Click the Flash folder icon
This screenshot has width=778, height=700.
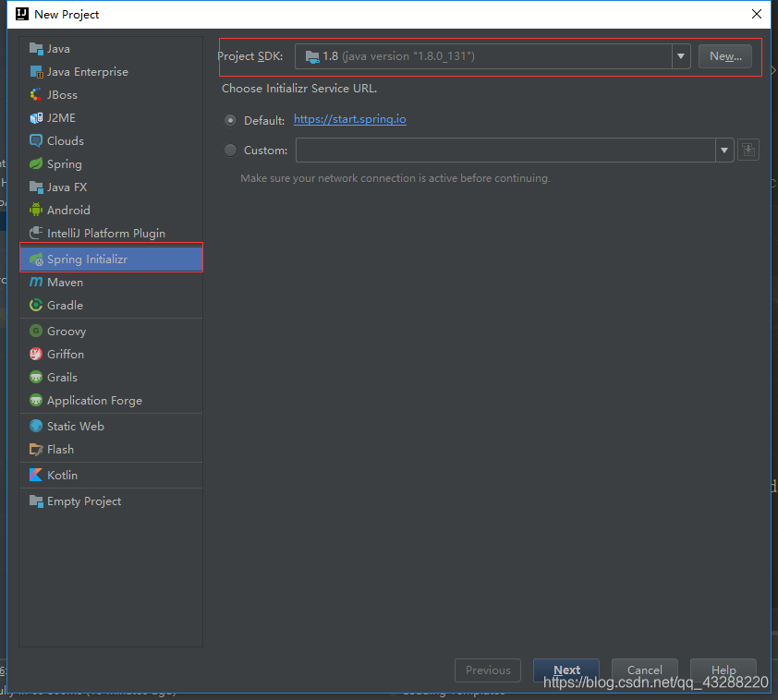coord(36,449)
